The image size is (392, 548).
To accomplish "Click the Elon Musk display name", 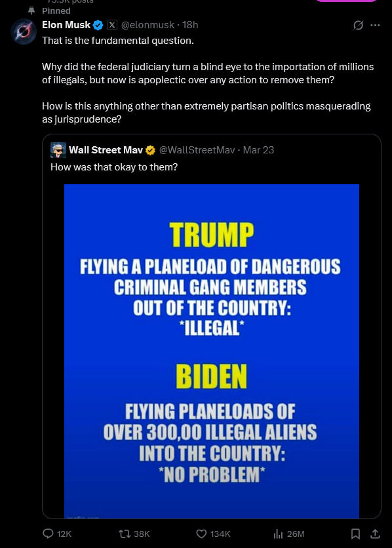I will (x=66, y=25).
